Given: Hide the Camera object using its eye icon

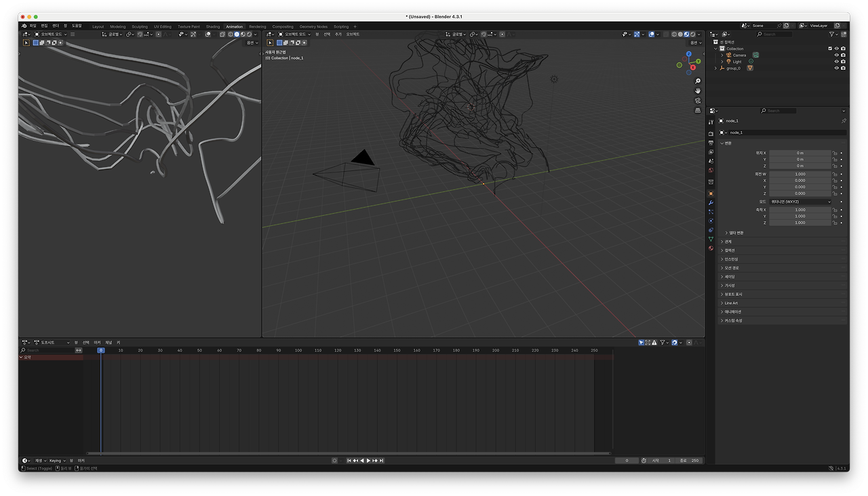Looking at the screenshot, I should point(836,55).
